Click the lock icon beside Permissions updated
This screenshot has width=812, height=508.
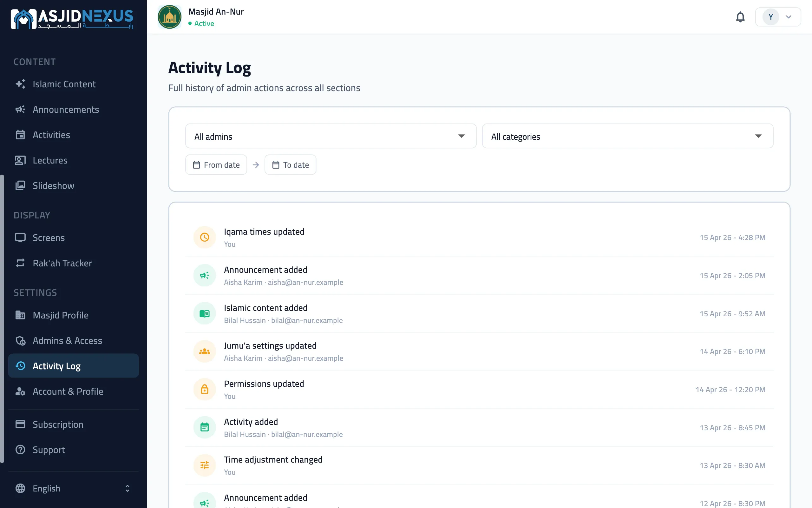click(204, 389)
